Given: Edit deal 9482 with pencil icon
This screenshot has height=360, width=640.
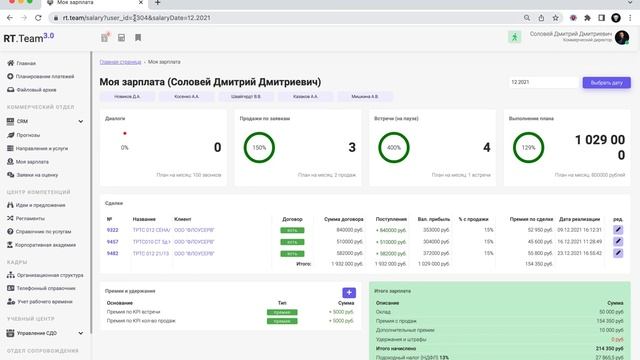Looking at the screenshot, I should (618, 253).
